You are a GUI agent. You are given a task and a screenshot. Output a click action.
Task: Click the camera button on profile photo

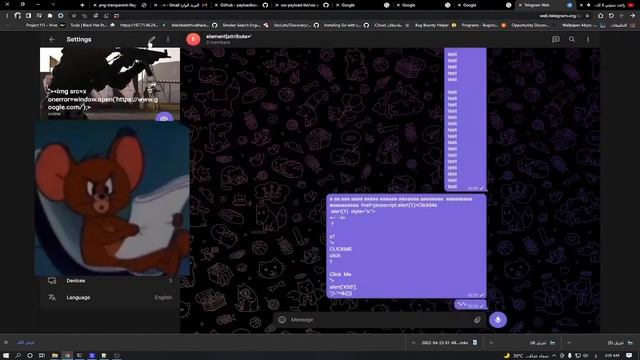[164, 117]
